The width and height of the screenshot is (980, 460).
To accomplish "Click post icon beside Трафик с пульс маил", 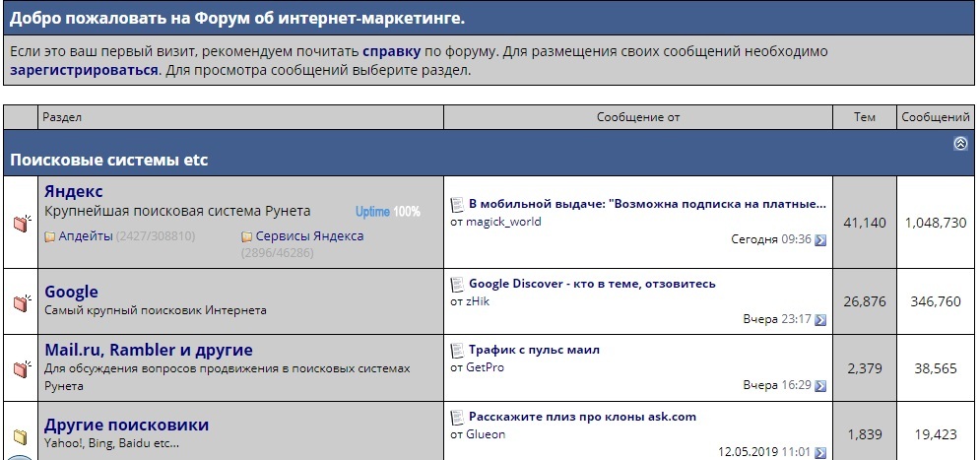I will pyautogui.click(x=458, y=350).
